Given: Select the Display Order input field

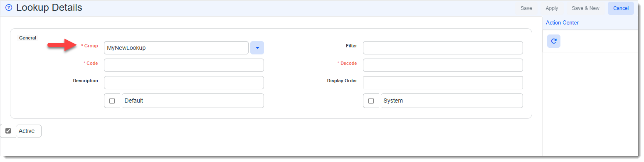Looking at the screenshot, I should [x=443, y=83].
